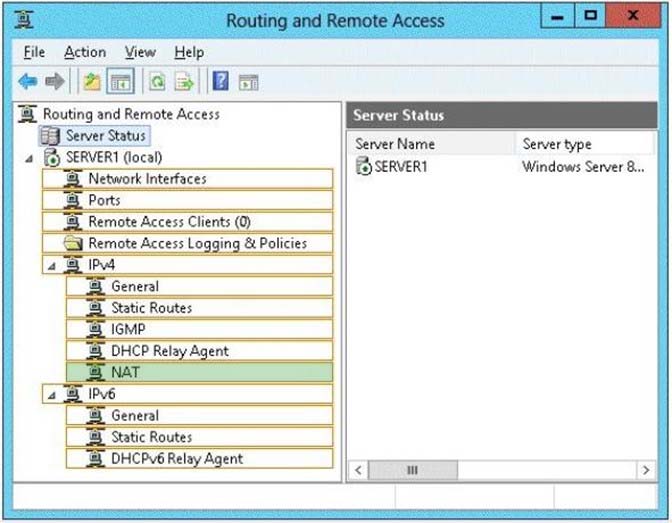
Task: Click the Remote Access Clients node icon
Action: click(73, 222)
